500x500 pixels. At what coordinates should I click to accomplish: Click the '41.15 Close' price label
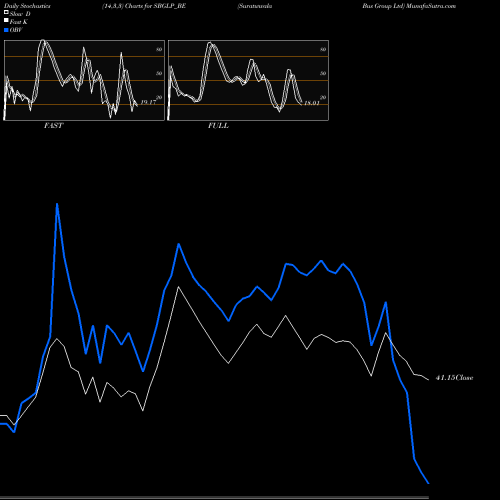click(454, 378)
